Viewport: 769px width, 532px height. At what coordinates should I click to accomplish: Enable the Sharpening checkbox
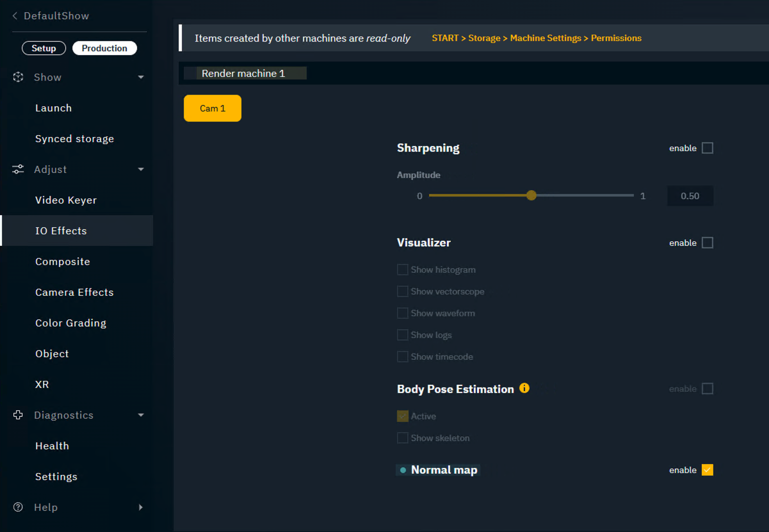pos(708,149)
